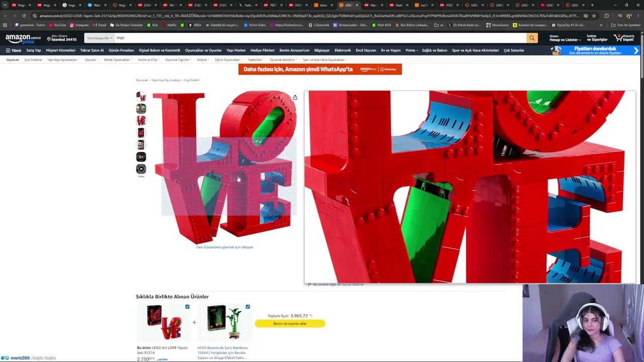Share the product via share icon
The width and height of the screenshot is (644, 362).
tap(295, 98)
